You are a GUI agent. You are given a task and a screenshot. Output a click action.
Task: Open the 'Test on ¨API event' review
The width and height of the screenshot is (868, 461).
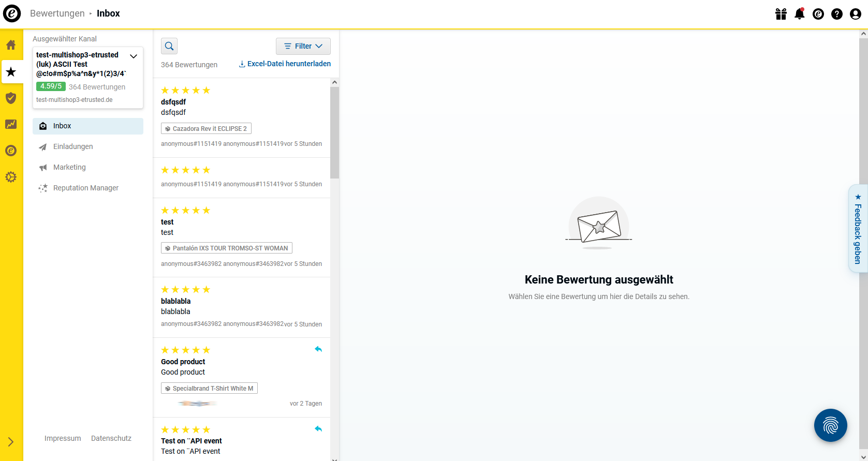(x=241, y=439)
